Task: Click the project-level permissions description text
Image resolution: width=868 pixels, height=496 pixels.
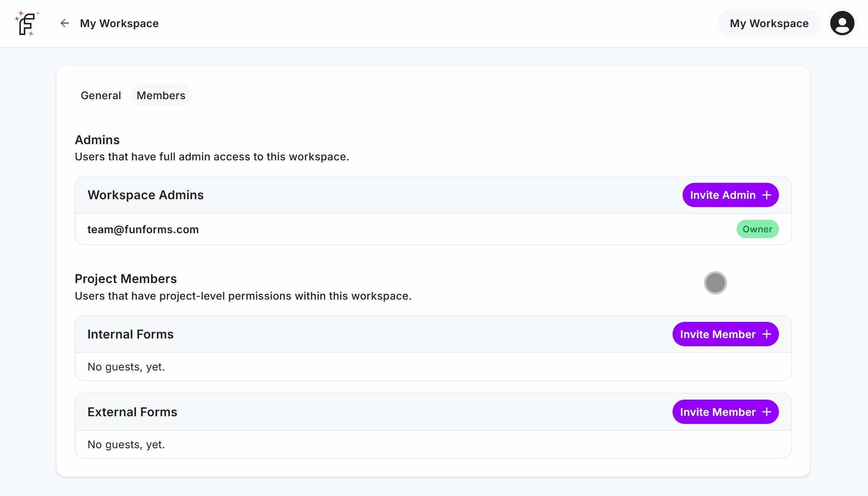Action: pyautogui.click(x=243, y=296)
